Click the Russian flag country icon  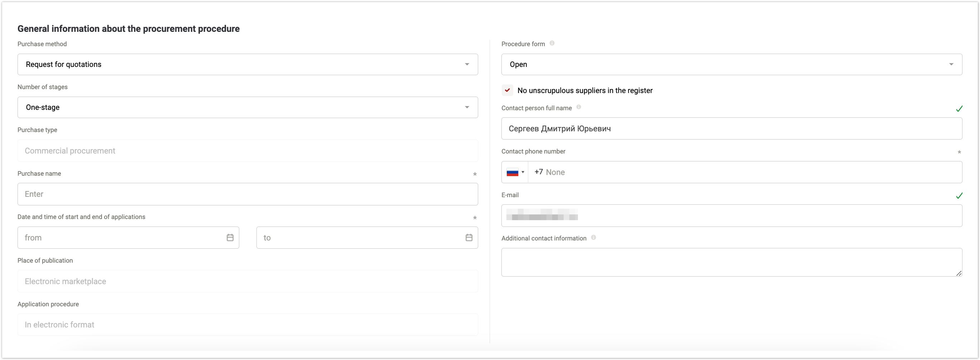point(512,172)
